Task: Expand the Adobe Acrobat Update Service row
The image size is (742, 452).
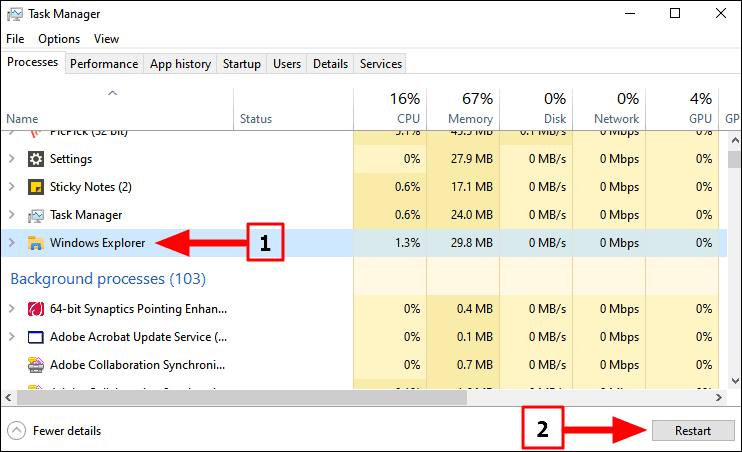Action: [12, 337]
